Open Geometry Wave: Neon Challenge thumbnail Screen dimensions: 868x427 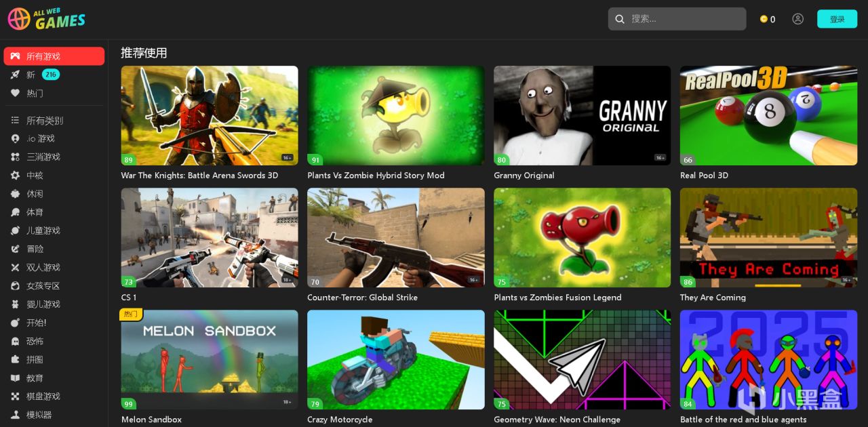(x=582, y=360)
